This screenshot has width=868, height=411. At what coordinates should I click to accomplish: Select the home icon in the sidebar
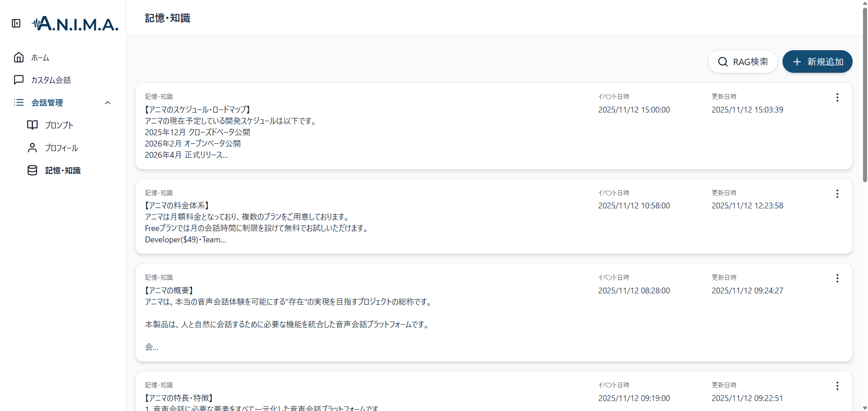(19, 57)
